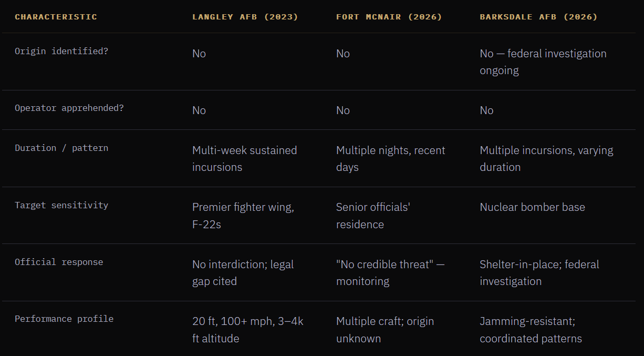Select the 'No credible threat — monitoring' cell

coord(390,272)
